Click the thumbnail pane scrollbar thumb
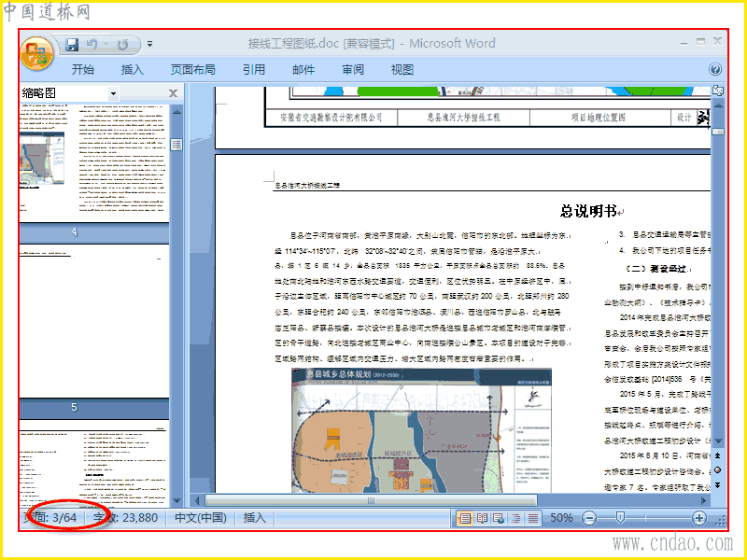Viewport: 747px width, 560px height. [x=176, y=145]
